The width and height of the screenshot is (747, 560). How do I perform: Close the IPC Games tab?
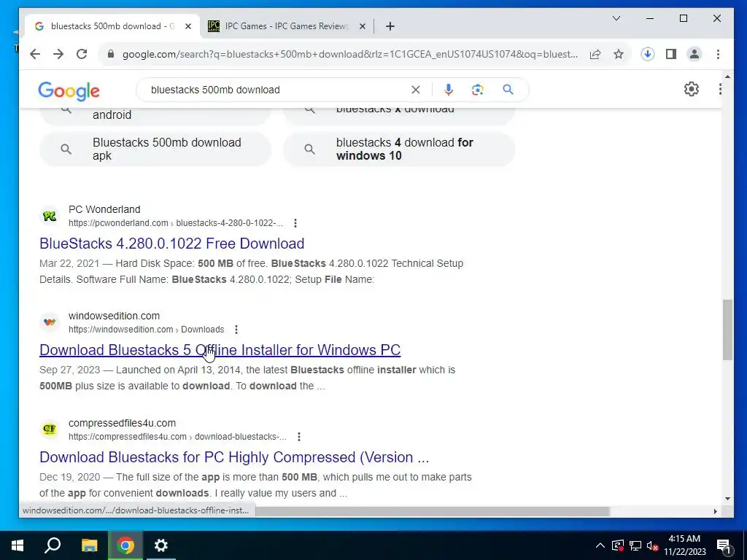click(x=363, y=26)
